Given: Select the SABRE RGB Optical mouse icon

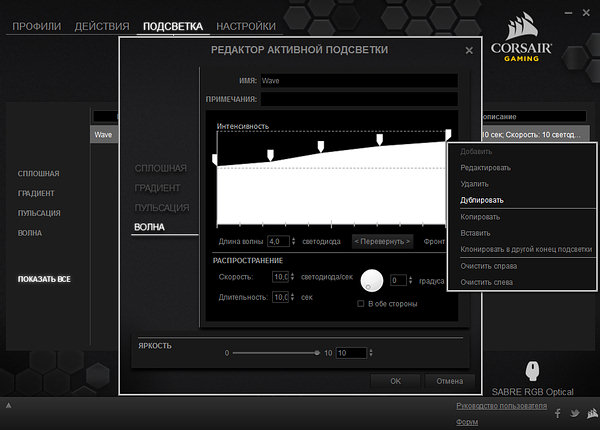Looking at the screenshot, I should tap(531, 371).
